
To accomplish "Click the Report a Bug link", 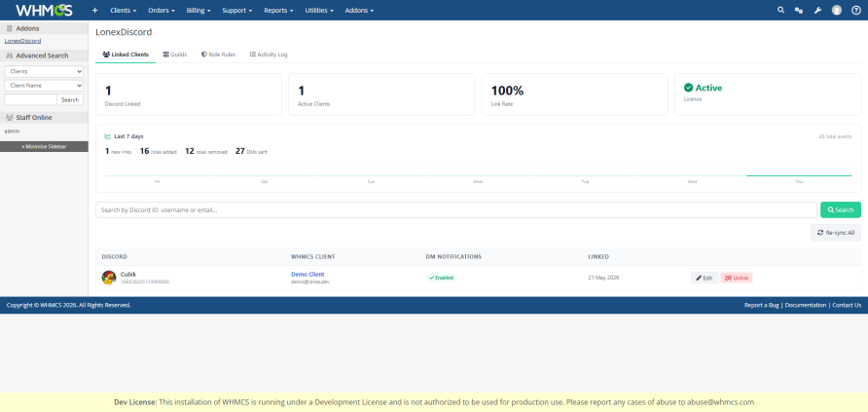I will pos(761,305).
